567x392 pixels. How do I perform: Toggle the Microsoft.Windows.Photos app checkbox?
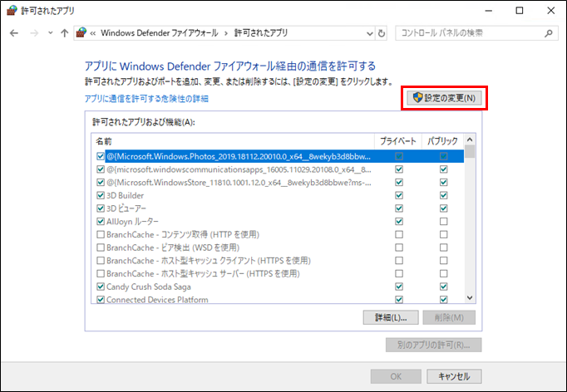click(x=101, y=156)
